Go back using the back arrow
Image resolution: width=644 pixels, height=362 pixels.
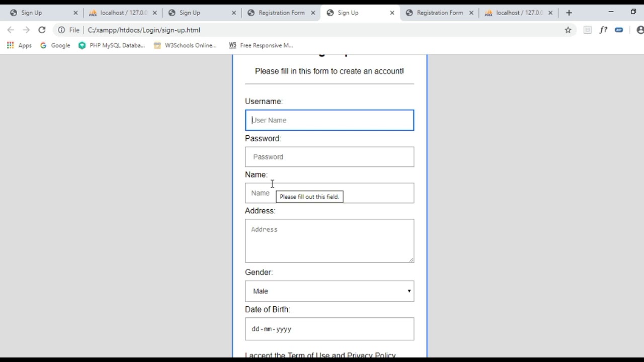[x=11, y=30]
